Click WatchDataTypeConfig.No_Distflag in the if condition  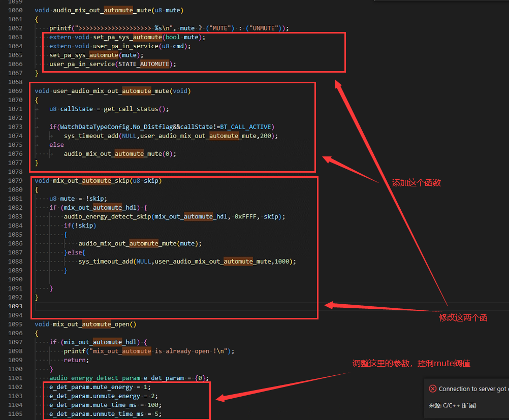point(116,127)
